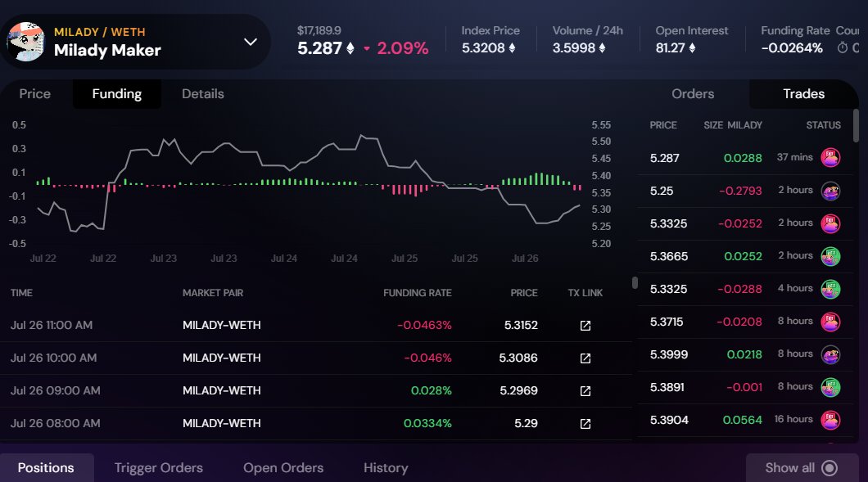Switch to the Open Orders tab
The height and width of the screenshot is (482, 868).
coord(283,467)
